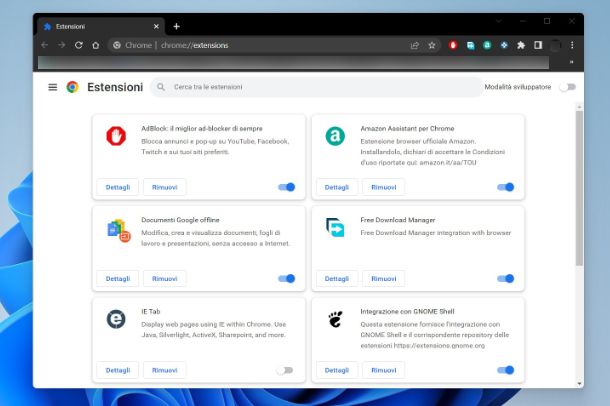The height and width of the screenshot is (406, 610).
Task: Open Dettagli for Documenti Google offline
Action: [x=118, y=278]
